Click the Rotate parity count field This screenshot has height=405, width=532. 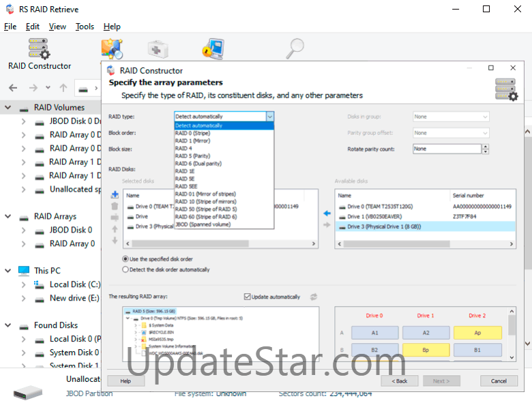(447, 149)
